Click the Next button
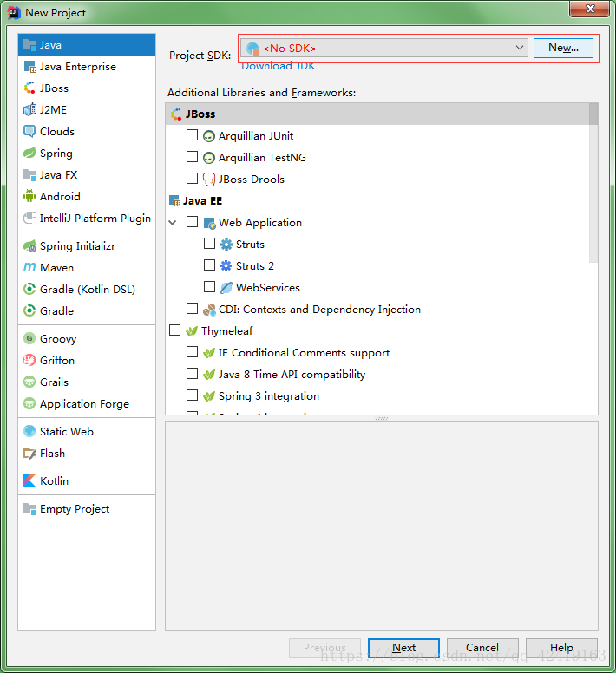616x673 pixels. tap(403, 647)
